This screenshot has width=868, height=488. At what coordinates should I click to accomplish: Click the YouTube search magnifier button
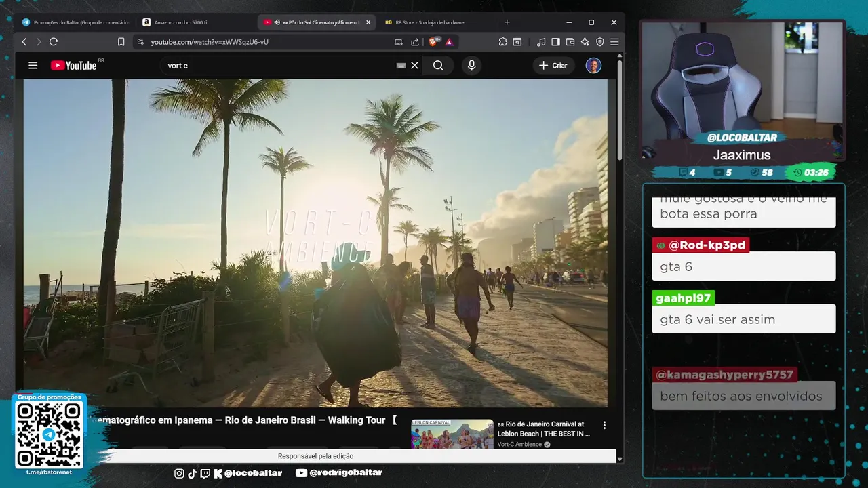point(438,66)
